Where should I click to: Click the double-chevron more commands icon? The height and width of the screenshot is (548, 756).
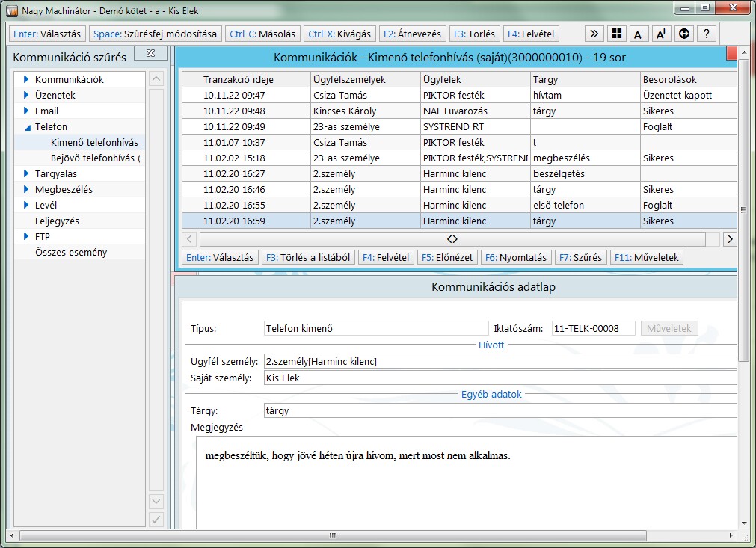[x=594, y=34]
